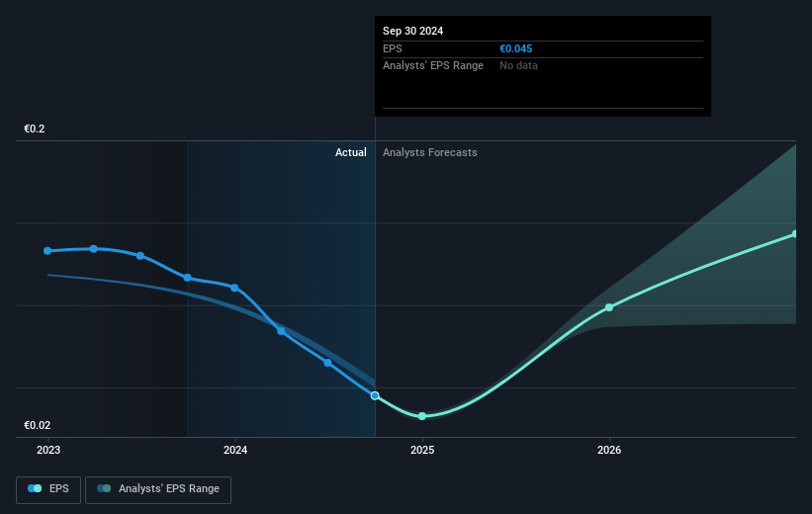Click the 'Actual' section label
The width and height of the screenshot is (812, 514).
point(350,152)
